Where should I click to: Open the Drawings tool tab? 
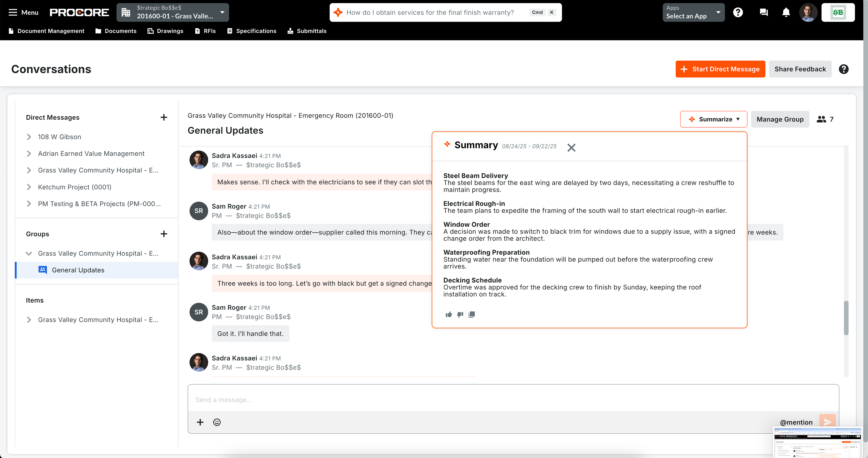[165, 31]
